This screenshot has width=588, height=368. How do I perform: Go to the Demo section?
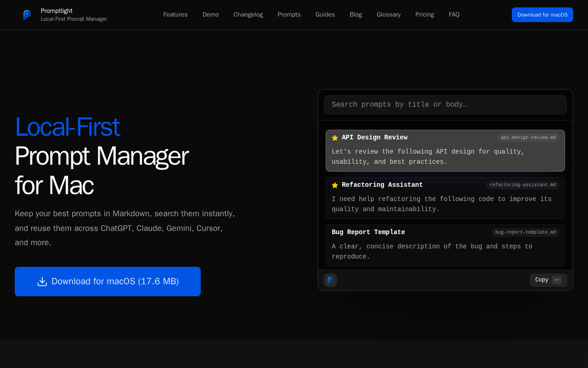210,15
